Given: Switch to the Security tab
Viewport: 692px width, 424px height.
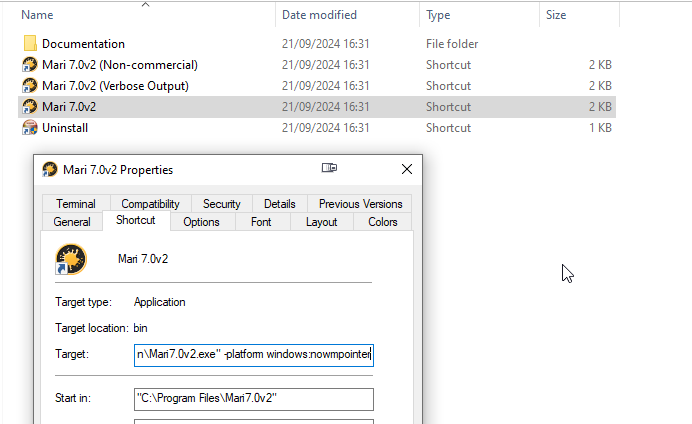Looking at the screenshot, I should tap(221, 204).
